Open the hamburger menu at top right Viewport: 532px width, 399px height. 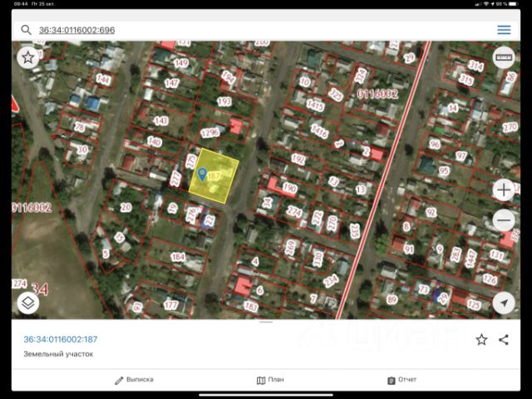pos(504,30)
